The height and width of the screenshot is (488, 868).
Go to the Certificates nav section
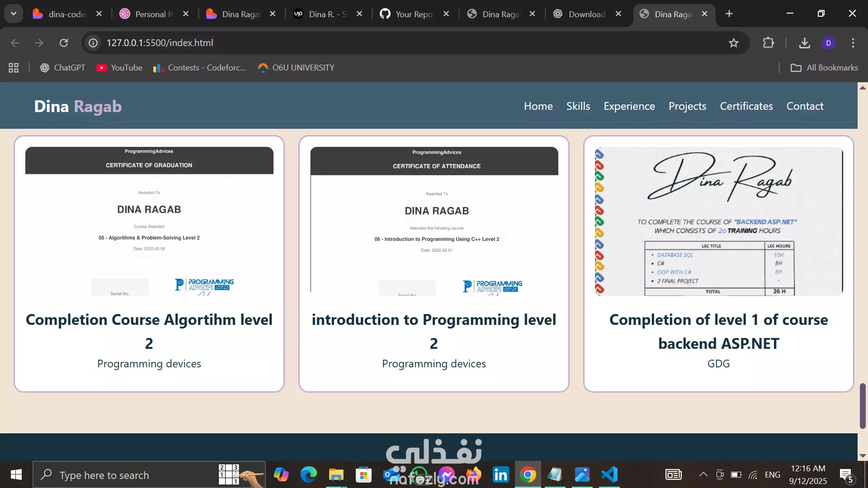tap(746, 106)
